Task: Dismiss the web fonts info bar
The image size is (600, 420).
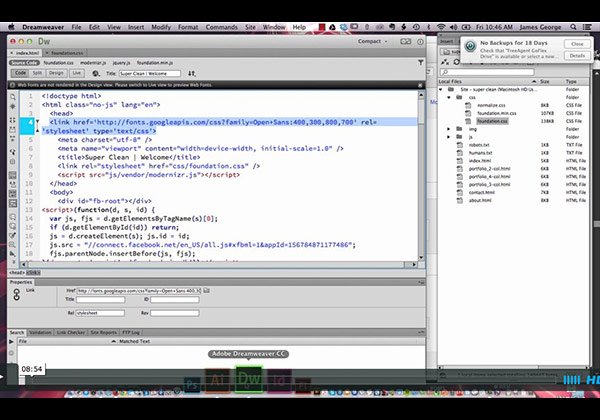Action: point(420,85)
